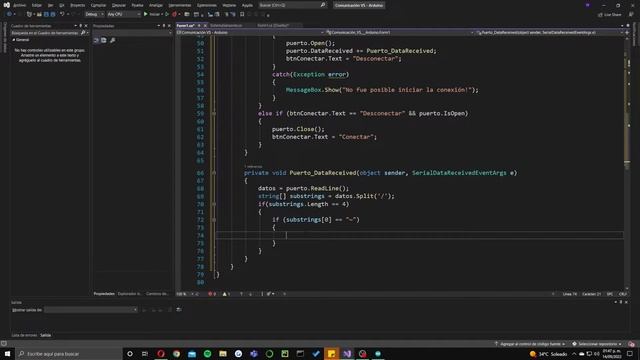Image resolution: width=640 pixels, height=360 pixels.
Task: Open the Ventana menu
Action: [x=229, y=5]
